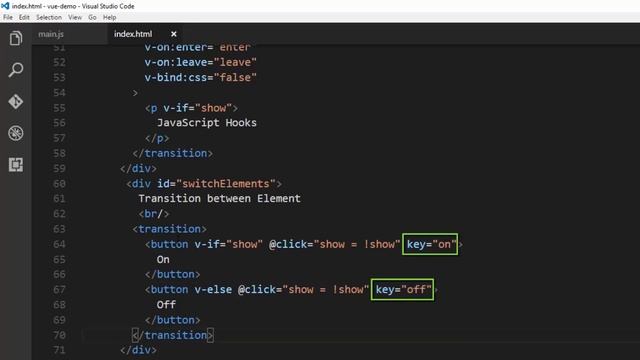Open the Source Control panel
640x360 pixels.
click(16, 102)
